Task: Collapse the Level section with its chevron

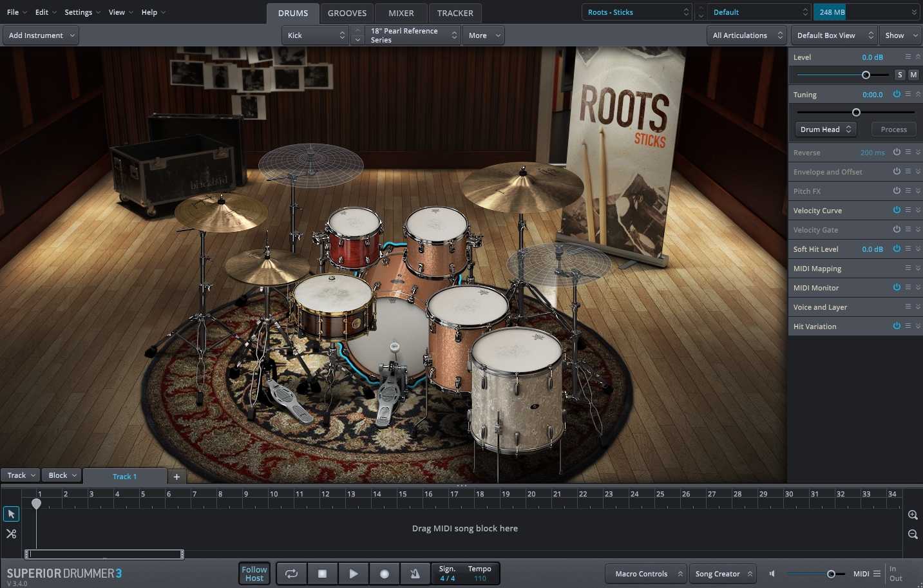Action: coord(917,57)
